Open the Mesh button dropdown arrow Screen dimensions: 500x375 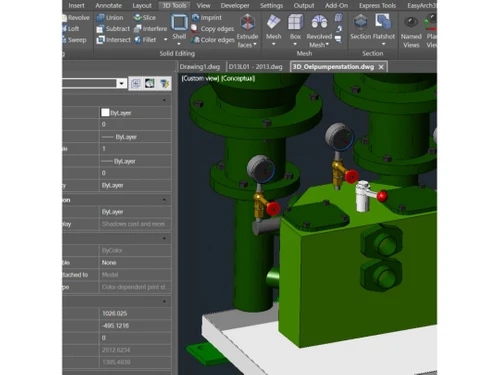tap(274, 44)
